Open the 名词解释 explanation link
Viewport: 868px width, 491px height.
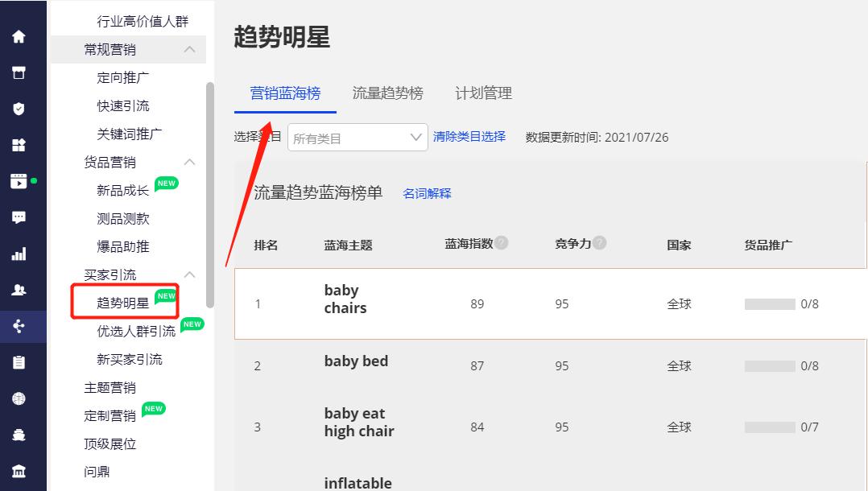click(428, 193)
